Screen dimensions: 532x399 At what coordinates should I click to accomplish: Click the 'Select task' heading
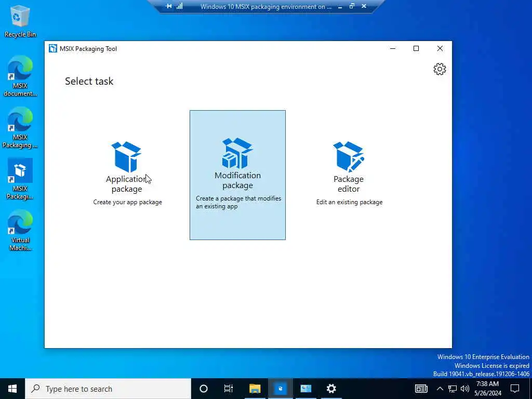(89, 81)
